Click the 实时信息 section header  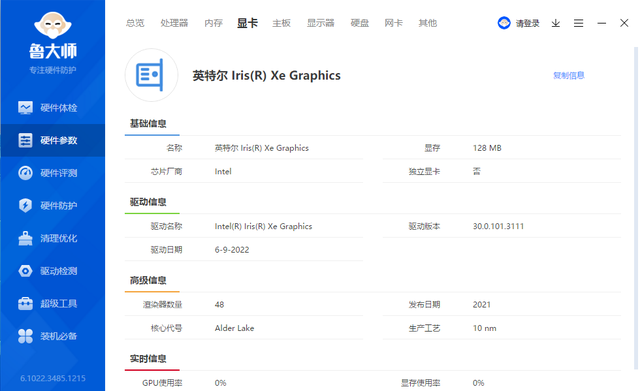[148, 358]
